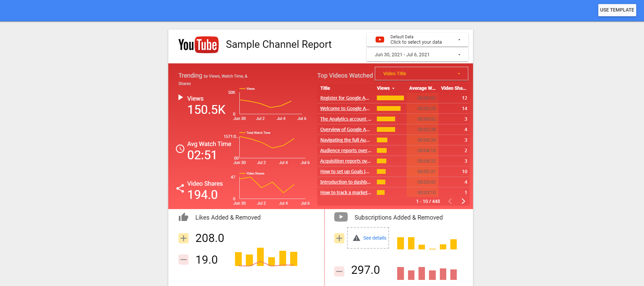Click the clock icon beside Avg Watch Time
This screenshot has height=286, width=644.
[x=180, y=149]
